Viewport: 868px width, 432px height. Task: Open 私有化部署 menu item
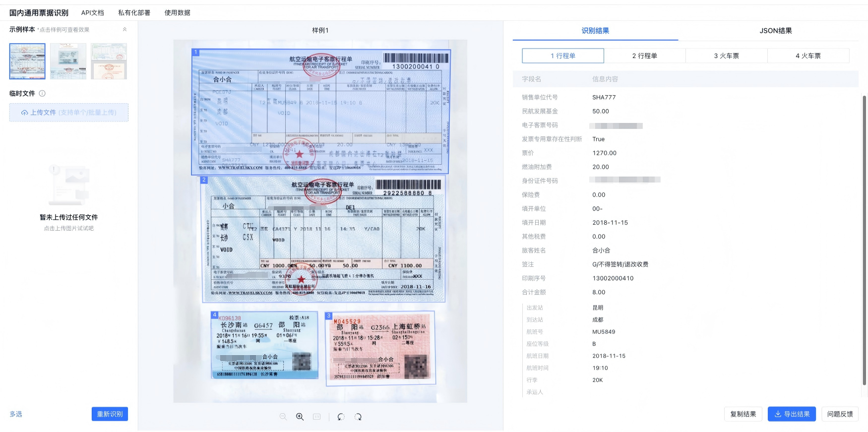pyautogui.click(x=134, y=13)
